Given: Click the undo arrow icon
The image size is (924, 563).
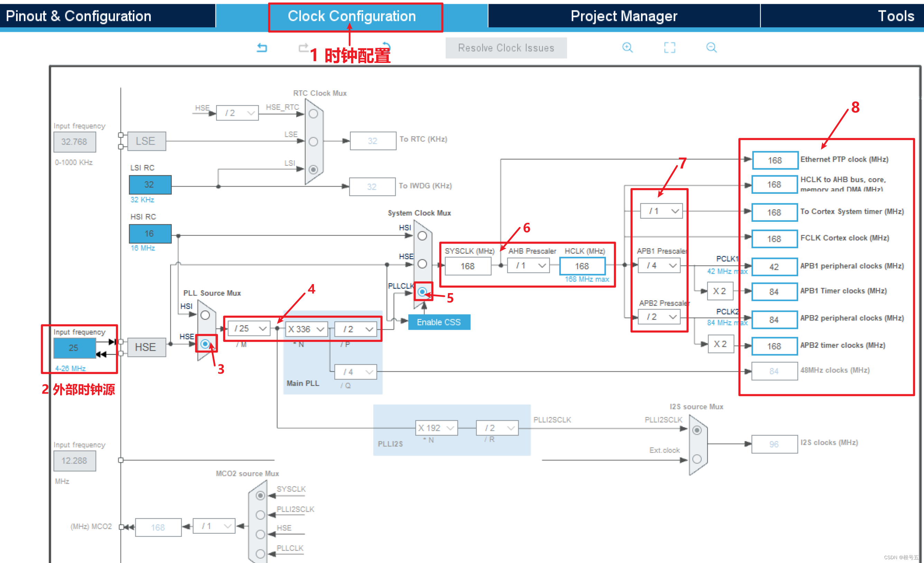Looking at the screenshot, I should coord(262,48).
